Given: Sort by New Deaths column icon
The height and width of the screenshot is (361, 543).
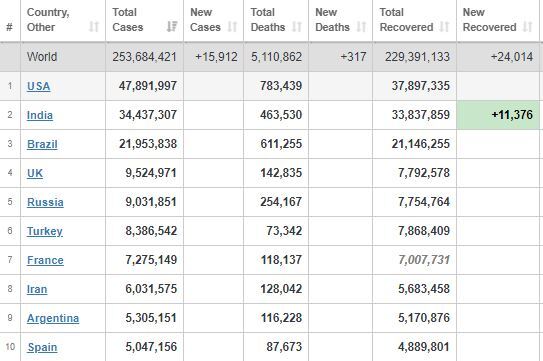Looking at the screenshot, I should click(x=361, y=27).
